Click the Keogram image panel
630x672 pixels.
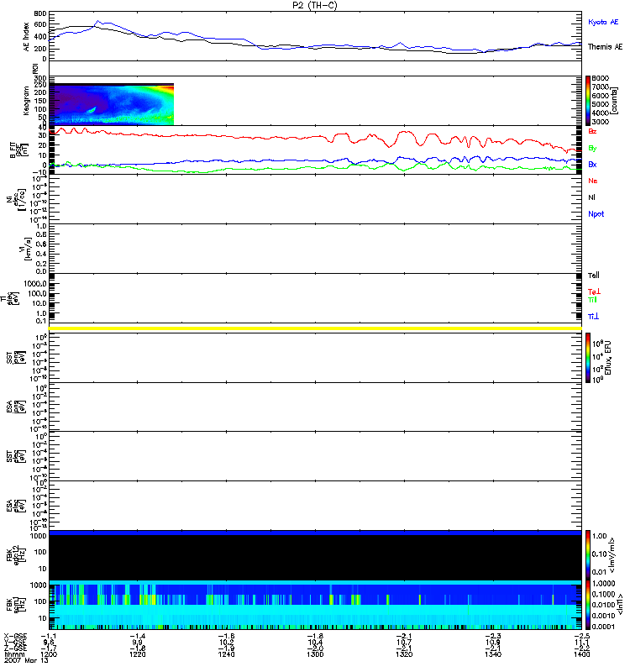click(x=112, y=104)
